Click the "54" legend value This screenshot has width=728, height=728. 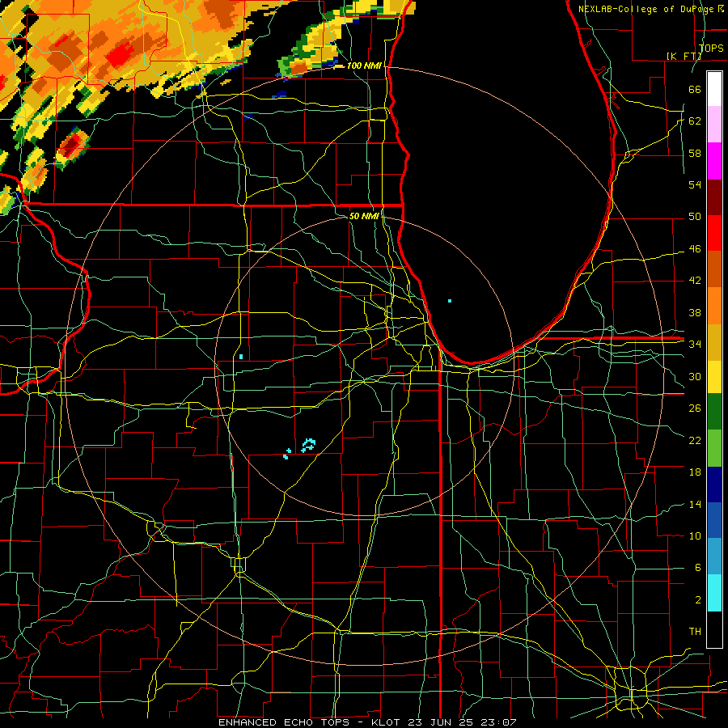tap(695, 184)
